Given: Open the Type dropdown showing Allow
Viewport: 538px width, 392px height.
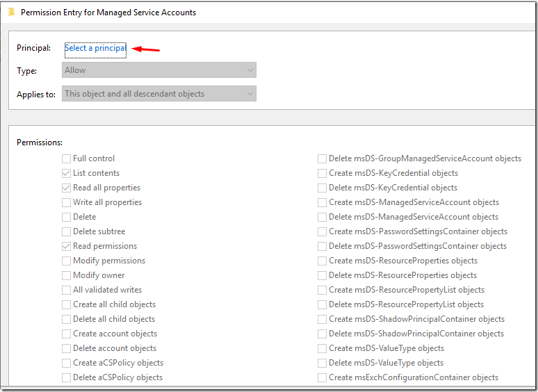Looking at the screenshot, I should [x=159, y=70].
